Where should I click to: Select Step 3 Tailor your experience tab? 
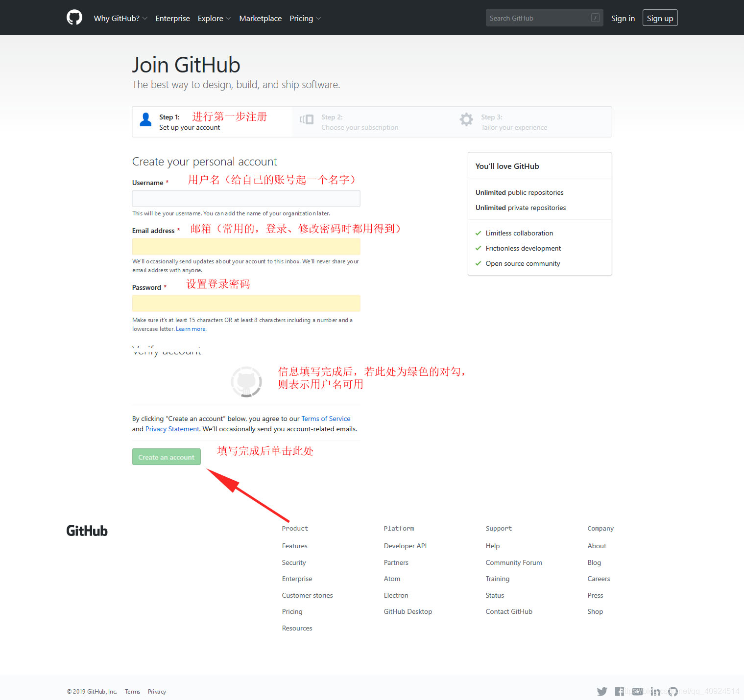click(532, 122)
